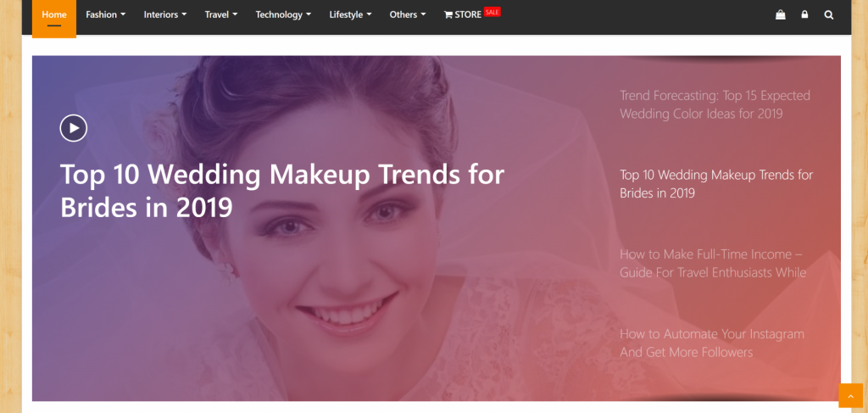
Task: Click the circular play icon on slider
Action: point(74,128)
